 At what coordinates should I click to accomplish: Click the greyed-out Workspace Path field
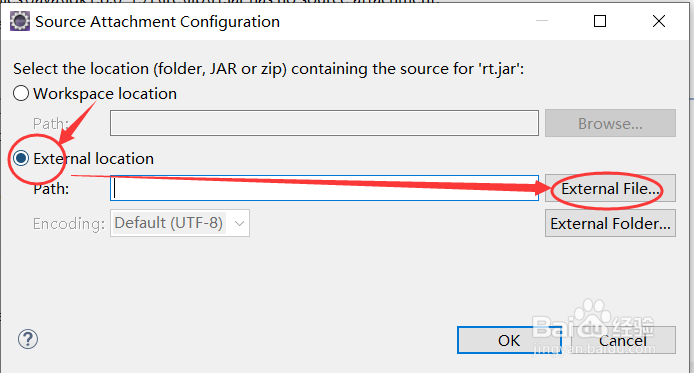324,123
